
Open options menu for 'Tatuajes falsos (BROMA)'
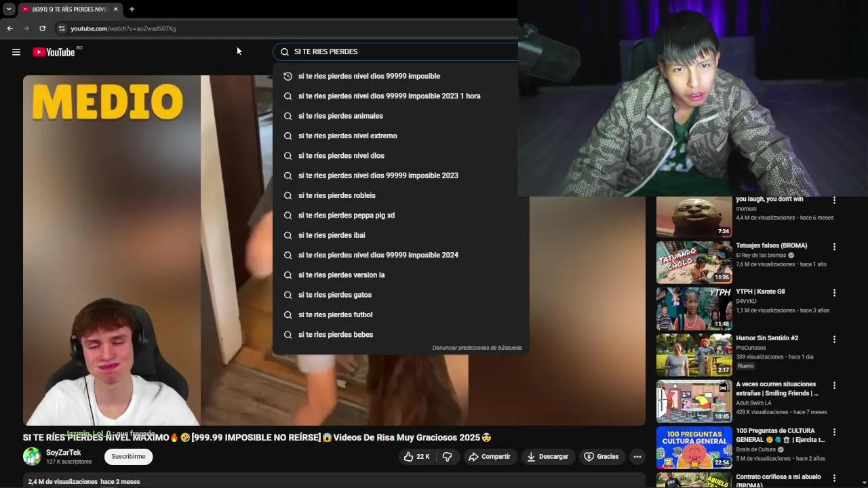click(x=834, y=247)
